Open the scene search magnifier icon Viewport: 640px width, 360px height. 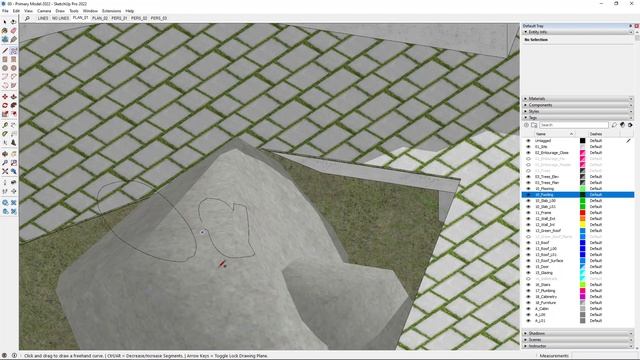click(x=27, y=18)
